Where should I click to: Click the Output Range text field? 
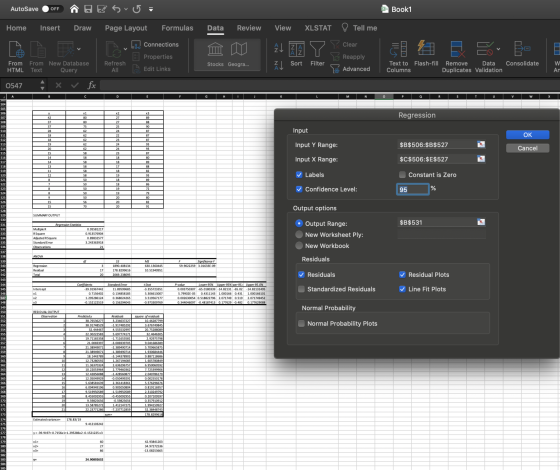(436, 222)
